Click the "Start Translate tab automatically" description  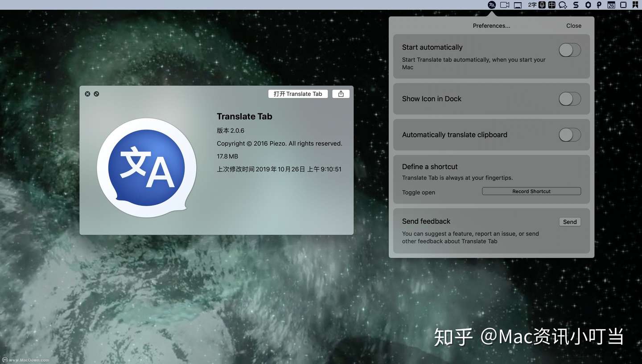click(474, 63)
